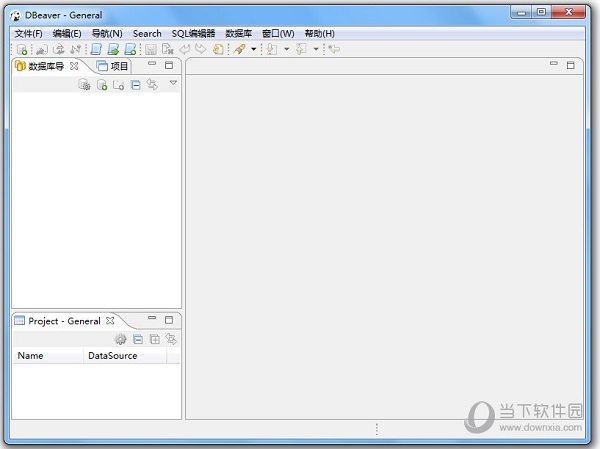Click the Name column header
The image size is (600, 449).
pyautogui.click(x=48, y=356)
